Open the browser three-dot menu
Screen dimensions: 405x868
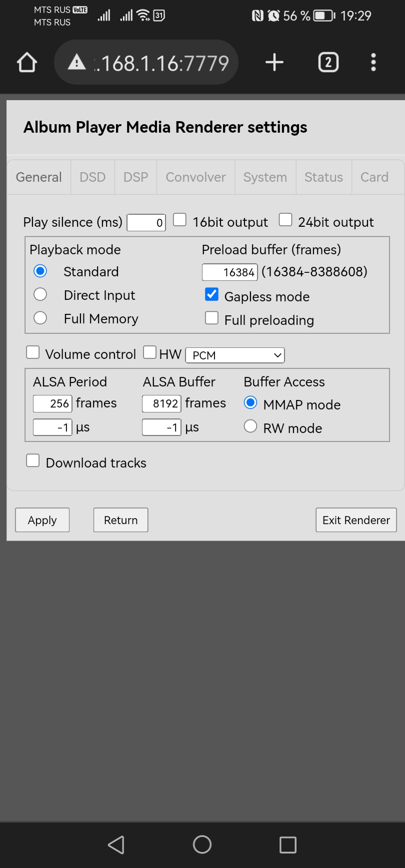(373, 63)
